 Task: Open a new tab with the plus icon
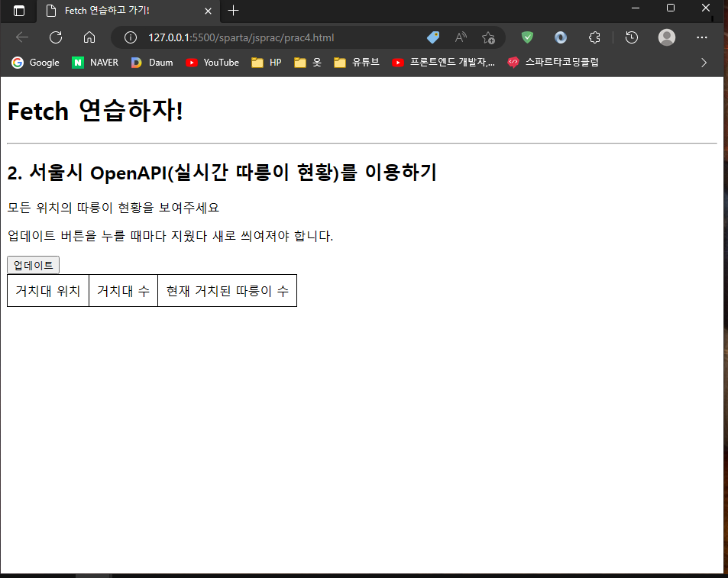pos(233,11)
